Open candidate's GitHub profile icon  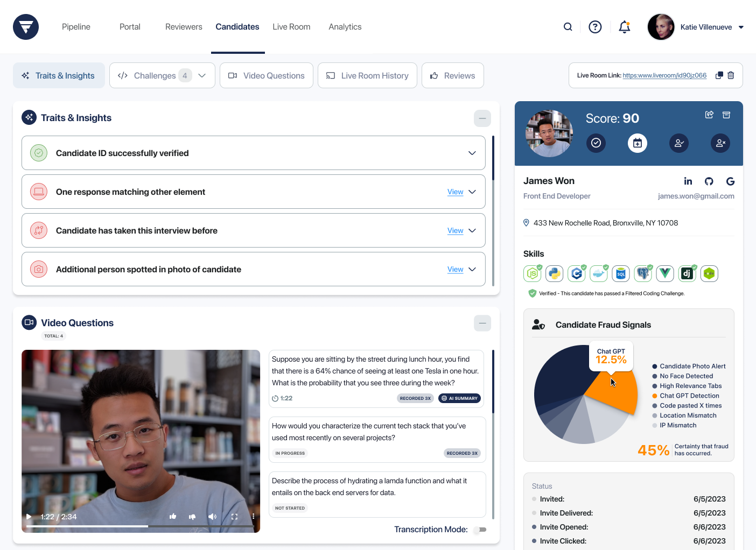click(x=709, y=181)
